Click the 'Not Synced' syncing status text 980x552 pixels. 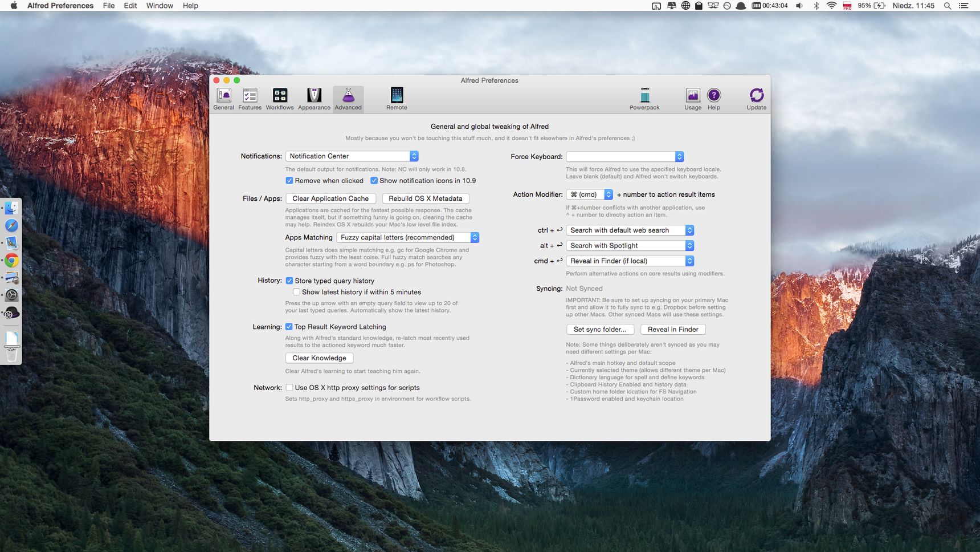point(584,289)
